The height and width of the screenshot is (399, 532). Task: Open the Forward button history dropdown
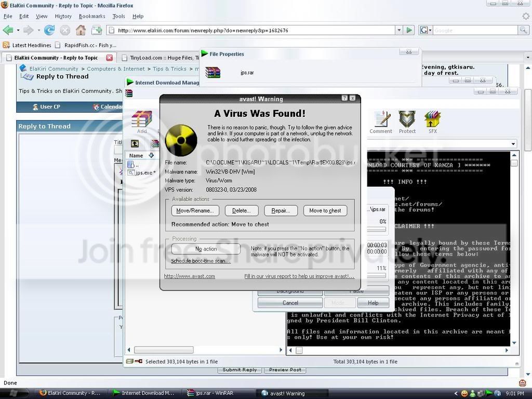38,30
